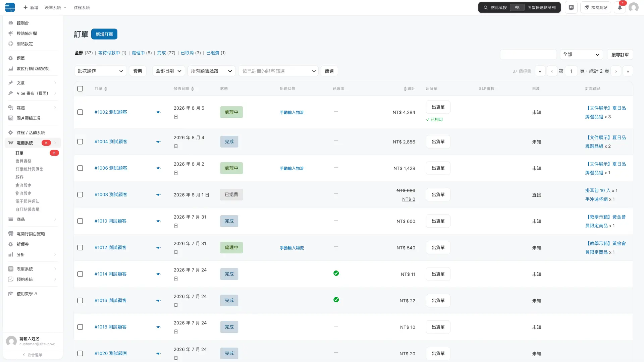Filter orders by 已退費 status
Image resolution: width=644 pixels, height=362 pixels.
(x=213, y=53)
